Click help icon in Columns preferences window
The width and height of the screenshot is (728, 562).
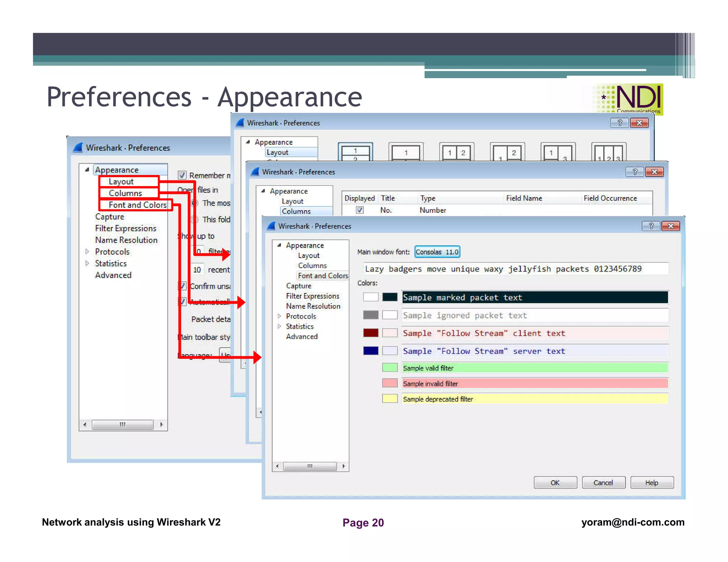tap(635, 172)
